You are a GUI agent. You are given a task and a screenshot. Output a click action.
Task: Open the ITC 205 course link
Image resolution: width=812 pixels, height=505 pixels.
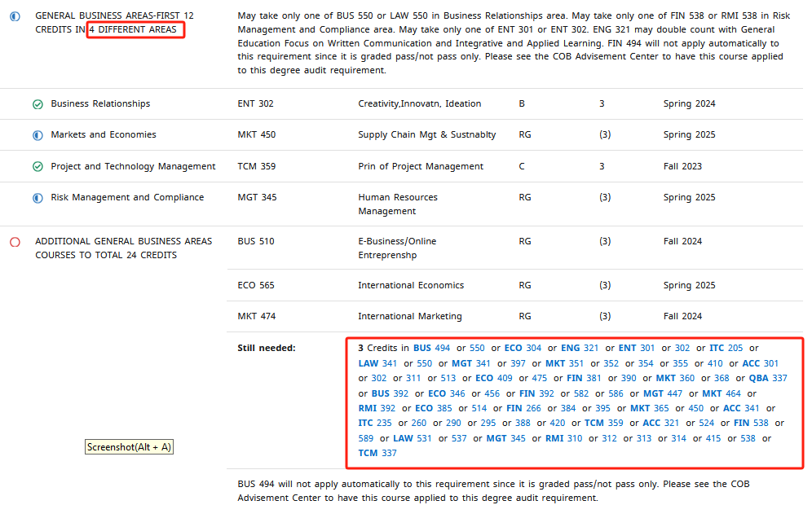[x=726, y=348]
